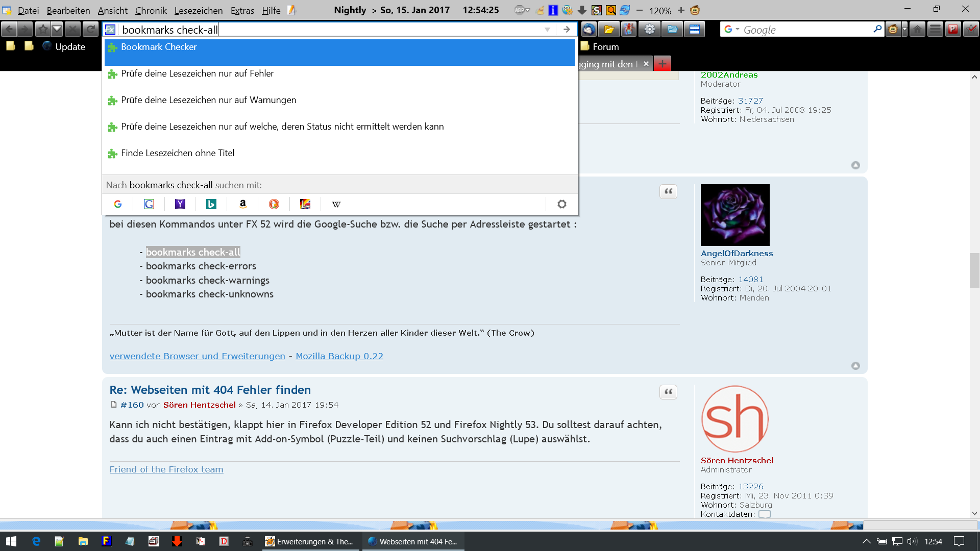Click the Thunderbird mail toolbar icon

coord(589,30)
